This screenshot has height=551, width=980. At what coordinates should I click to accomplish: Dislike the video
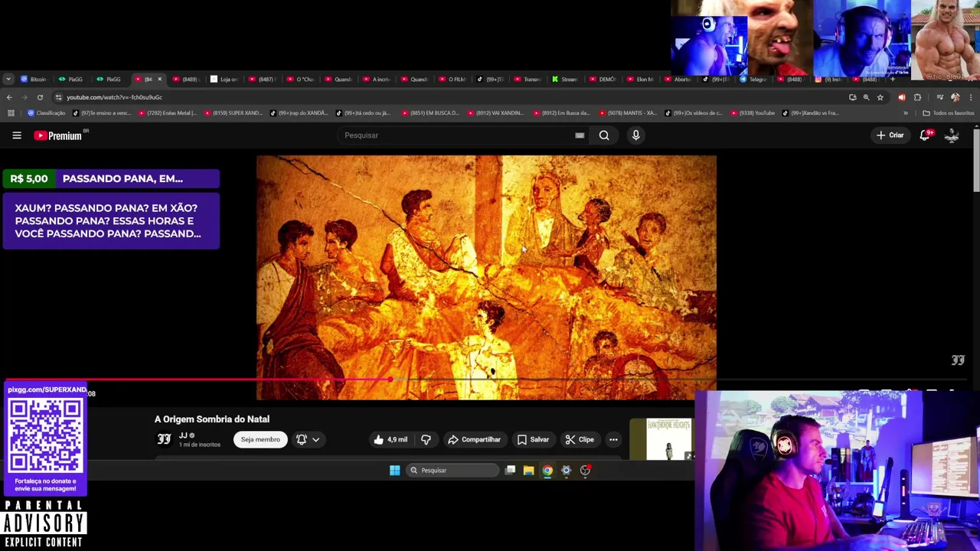point(426,439)
